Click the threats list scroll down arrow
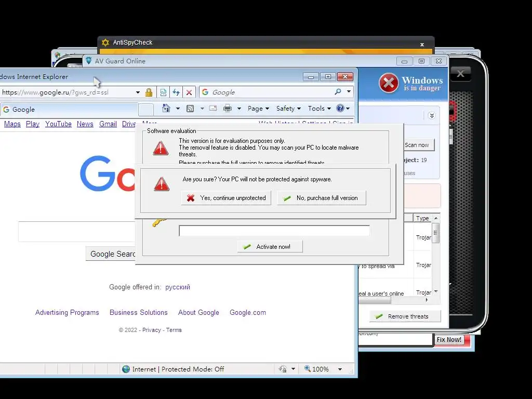 [436, 292]
